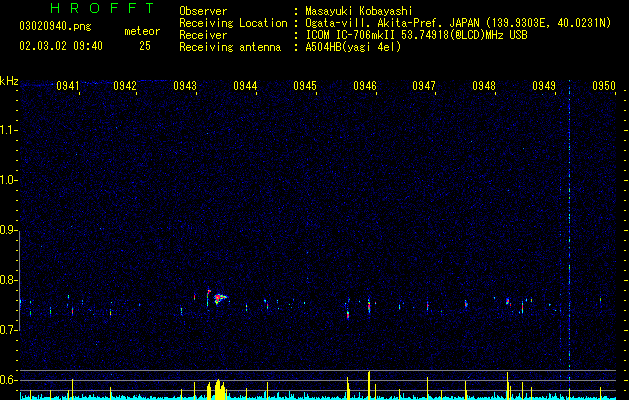Click the 0942 time marker

(x=125, y=86)
